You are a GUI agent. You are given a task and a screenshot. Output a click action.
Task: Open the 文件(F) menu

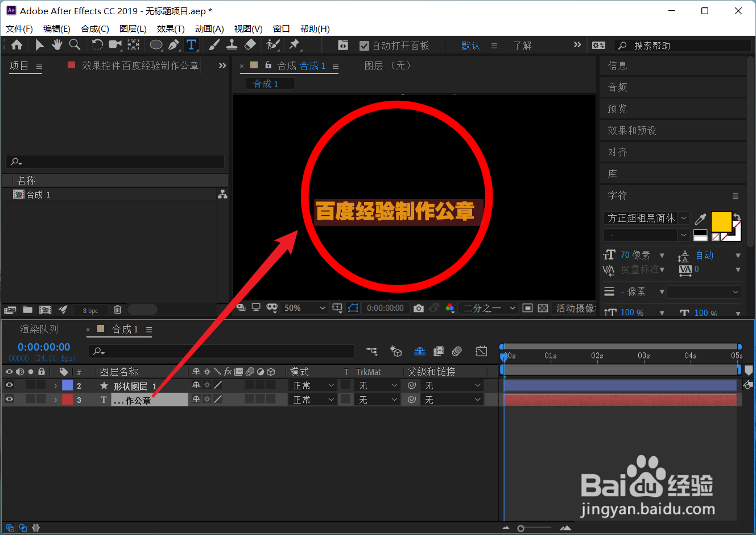pos(19,28)
